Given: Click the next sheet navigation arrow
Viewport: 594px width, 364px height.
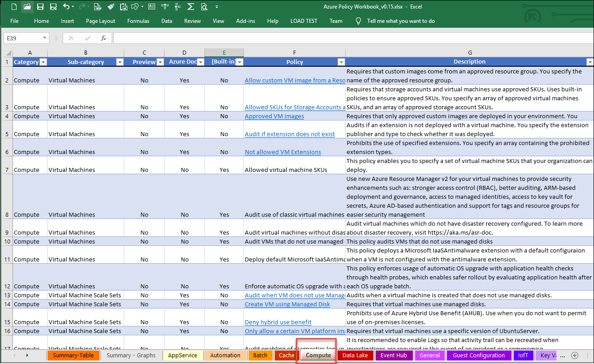Looking at the screenshot, I should [27, 355].
